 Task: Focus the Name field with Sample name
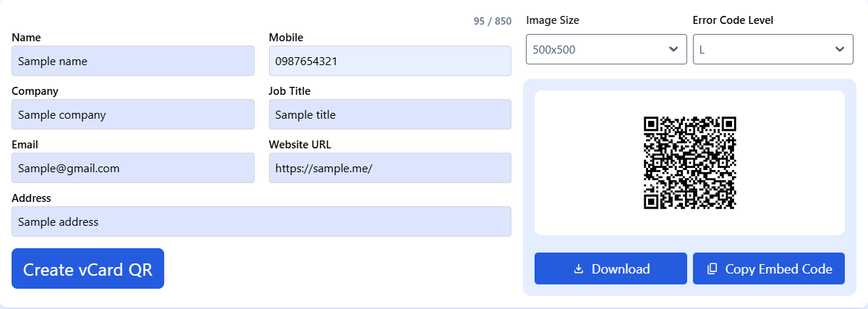point(133,62)
